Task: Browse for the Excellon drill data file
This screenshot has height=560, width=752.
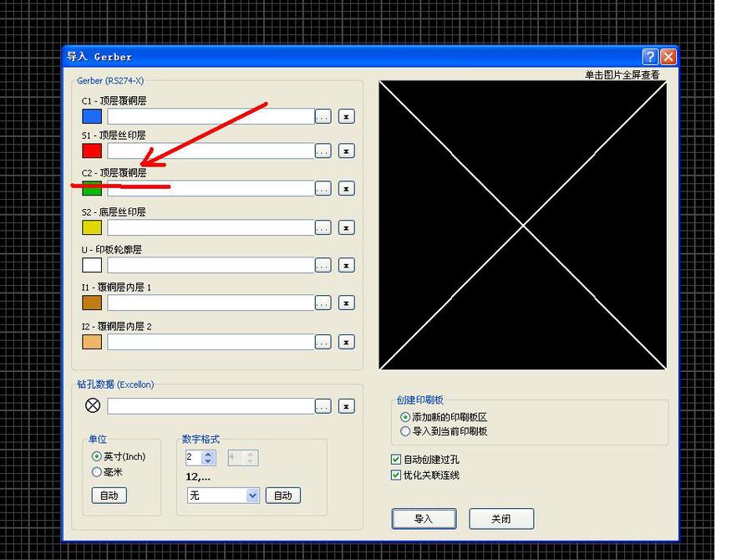Action: (x=323, y=406)
